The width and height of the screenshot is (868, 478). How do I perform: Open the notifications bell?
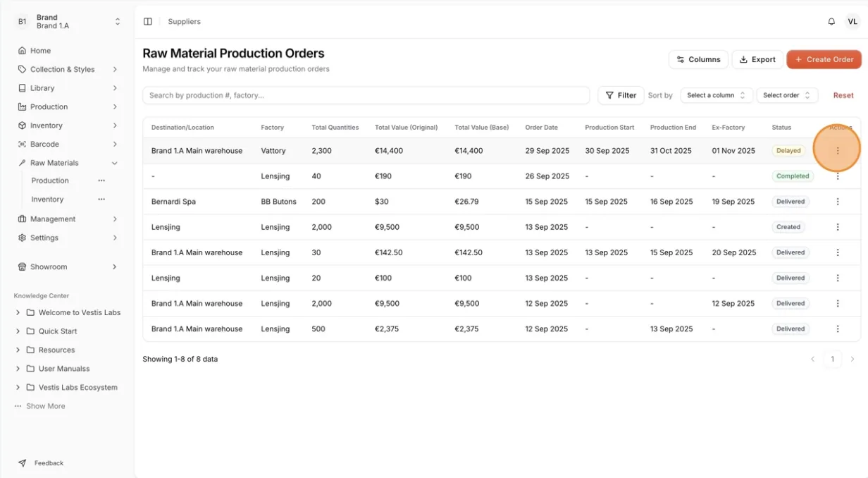(x=831, y=22)
